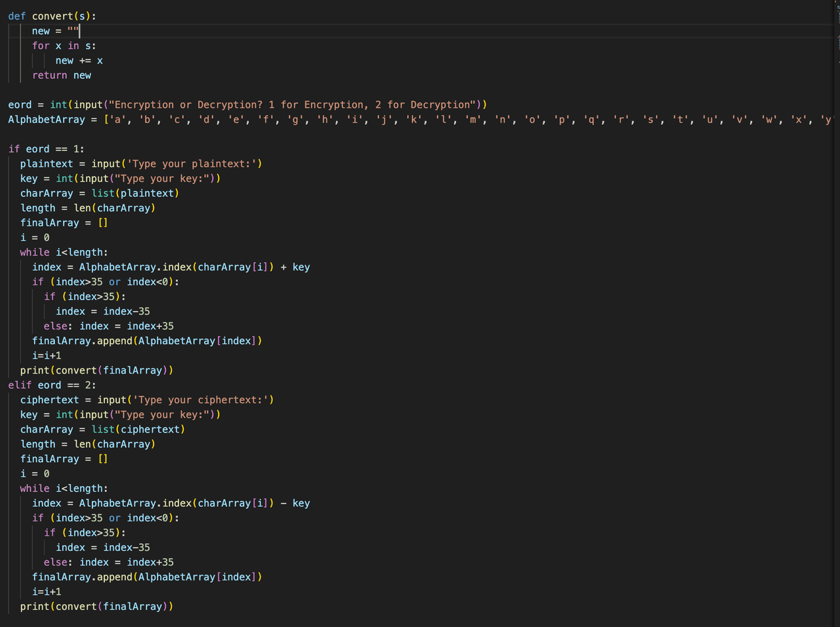
Task: Click the last print(convert(finalArray)) line
Action: (x=96, y=607)
